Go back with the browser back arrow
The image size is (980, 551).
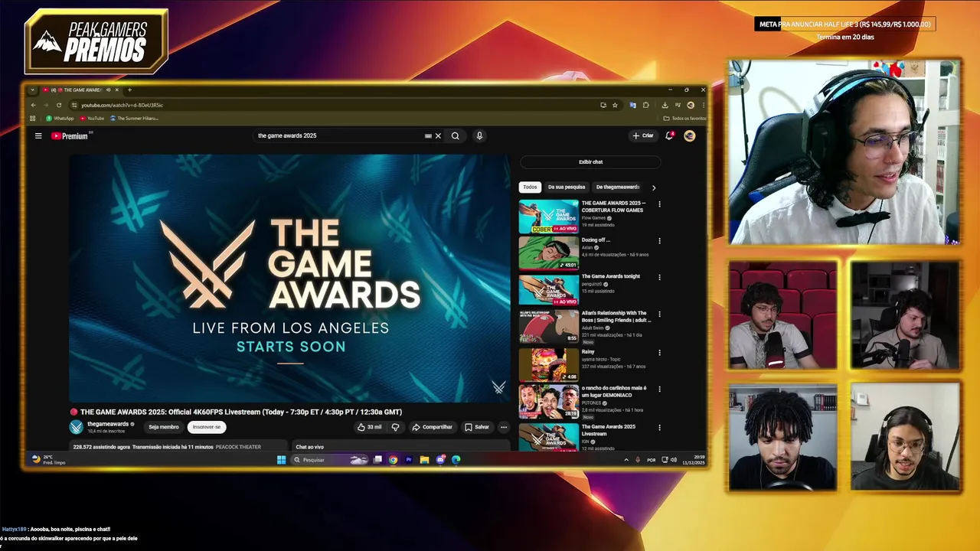coord(33,105)
